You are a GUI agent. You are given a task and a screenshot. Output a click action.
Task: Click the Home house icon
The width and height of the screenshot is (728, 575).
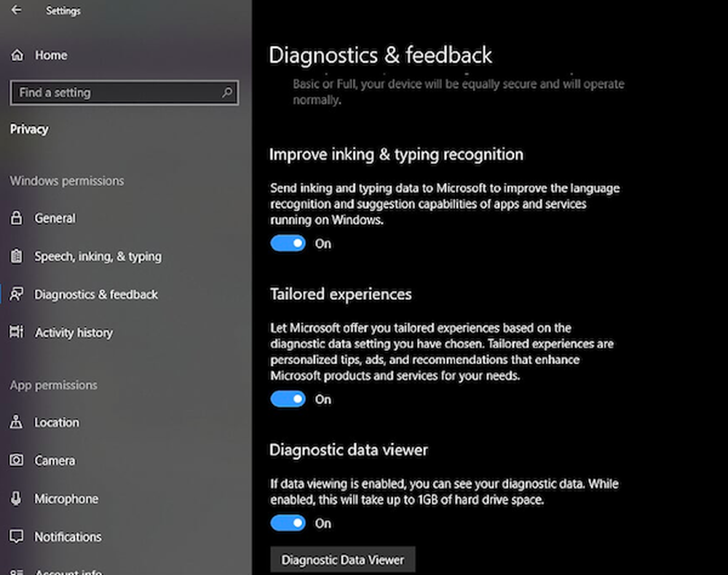pyautogui.click(x=17, y=55)
